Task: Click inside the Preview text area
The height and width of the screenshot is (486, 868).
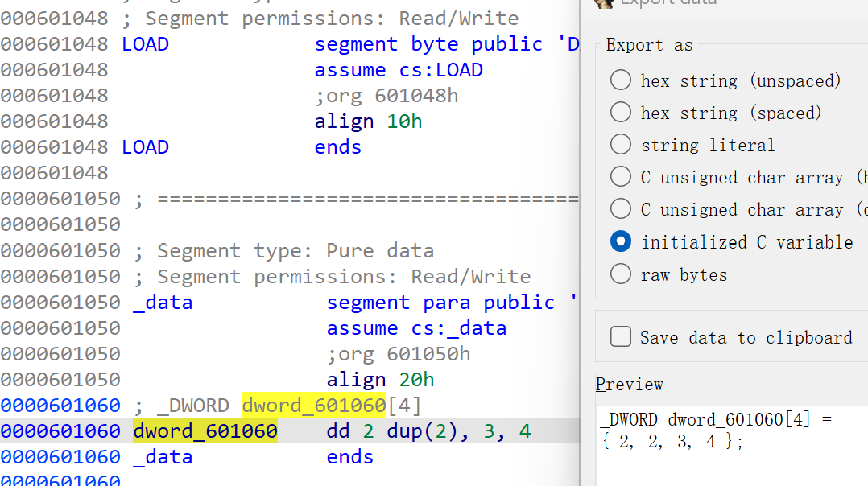Action: 725,459
